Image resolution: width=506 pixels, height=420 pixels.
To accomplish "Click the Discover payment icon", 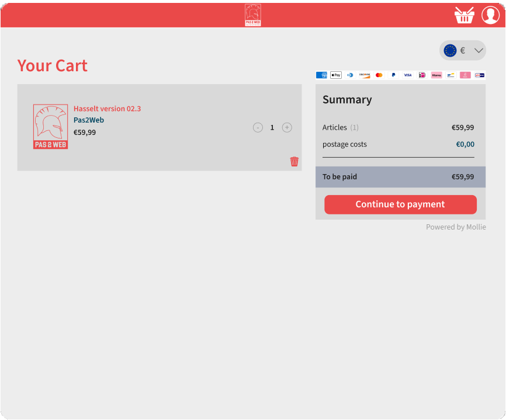I will coord(365,75).
